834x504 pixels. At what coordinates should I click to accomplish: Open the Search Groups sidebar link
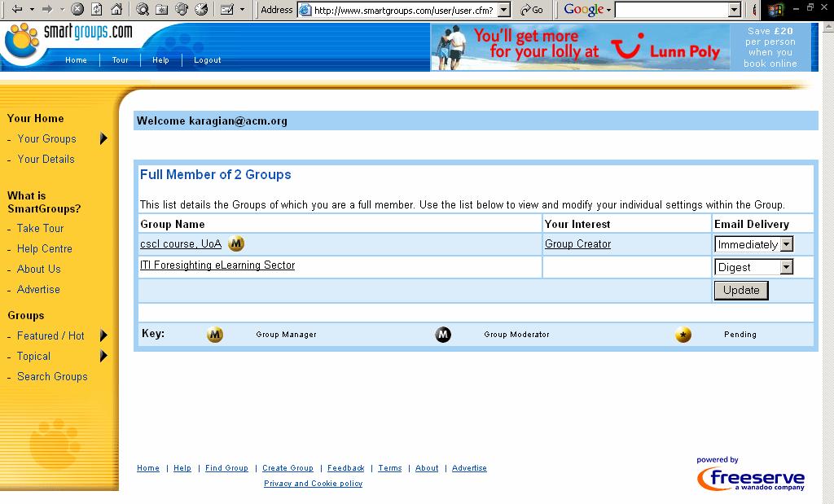tap(52, 376)
